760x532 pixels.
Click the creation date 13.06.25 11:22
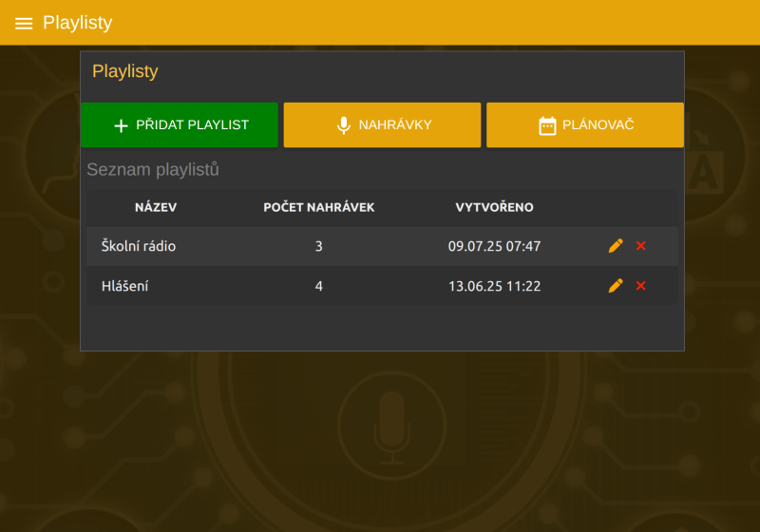click(494, 286)
